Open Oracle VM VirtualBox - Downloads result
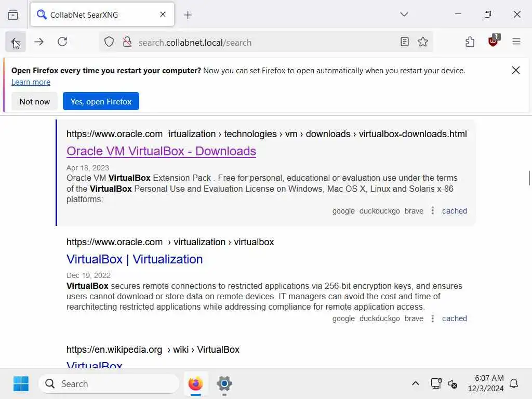Image resolution: width=532 pixels, height=399 pixels. [161, 151]
